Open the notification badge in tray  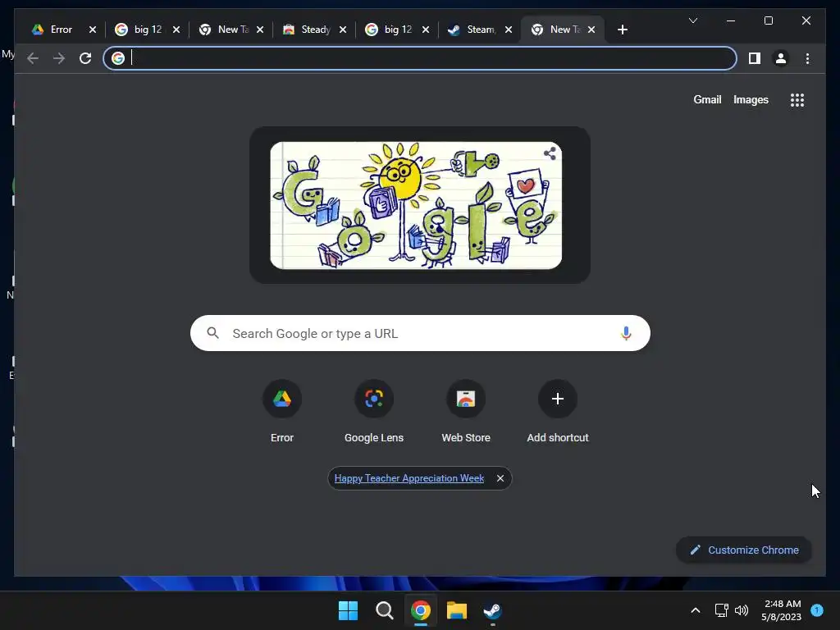[817, 610]
